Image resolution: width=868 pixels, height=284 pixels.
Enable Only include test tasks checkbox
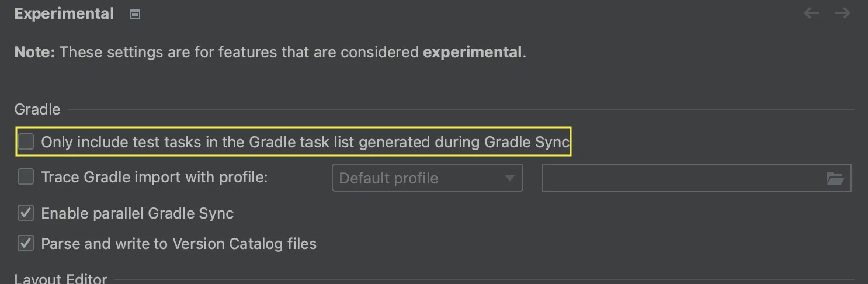tap(26, 142)
